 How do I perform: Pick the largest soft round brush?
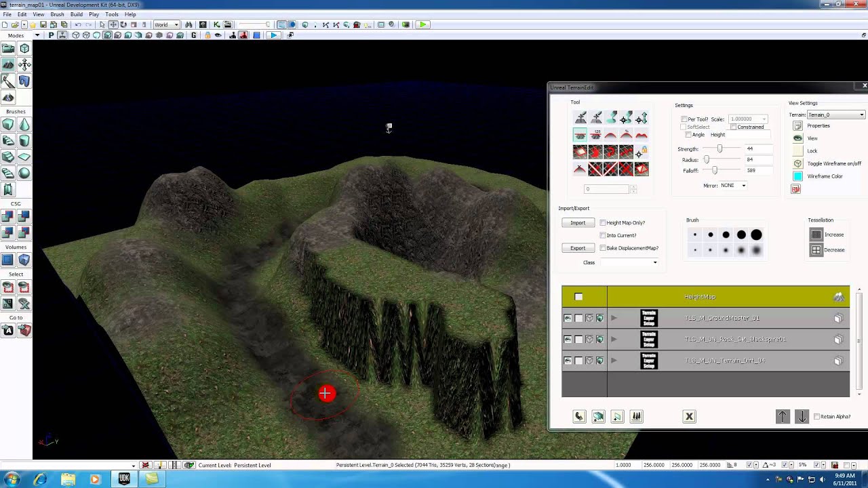click(x=756, y=250)
